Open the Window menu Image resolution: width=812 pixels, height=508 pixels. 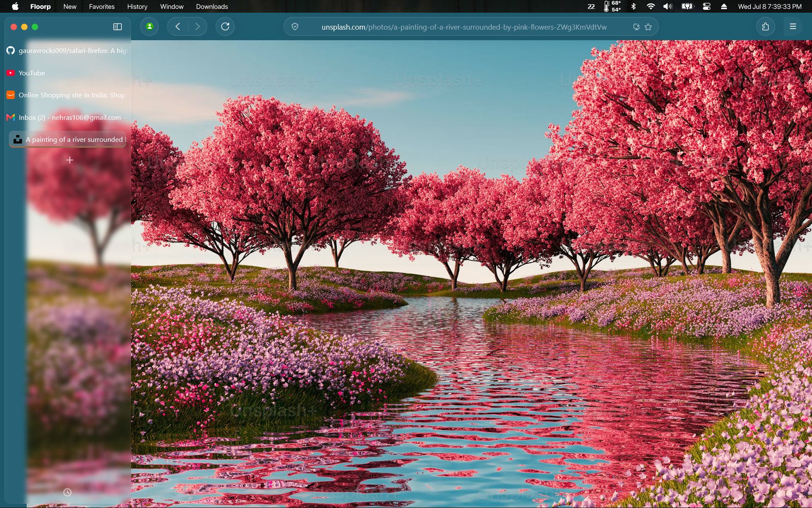pyautogui.click(x=172, y=6)
